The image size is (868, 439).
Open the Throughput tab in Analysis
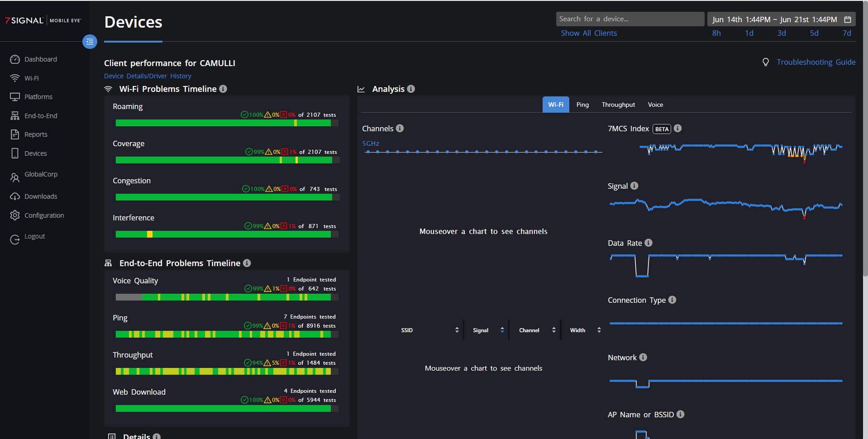coord(618,105)
